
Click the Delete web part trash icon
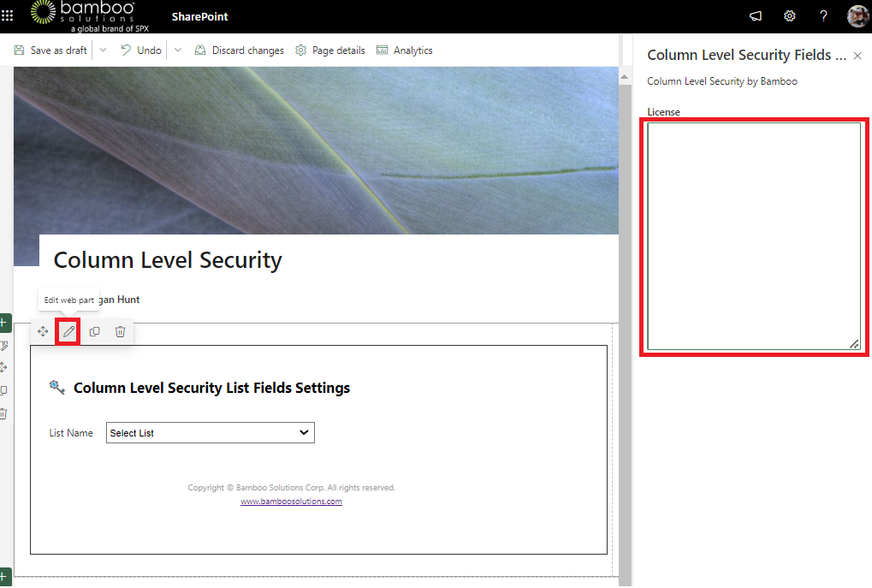120,331
